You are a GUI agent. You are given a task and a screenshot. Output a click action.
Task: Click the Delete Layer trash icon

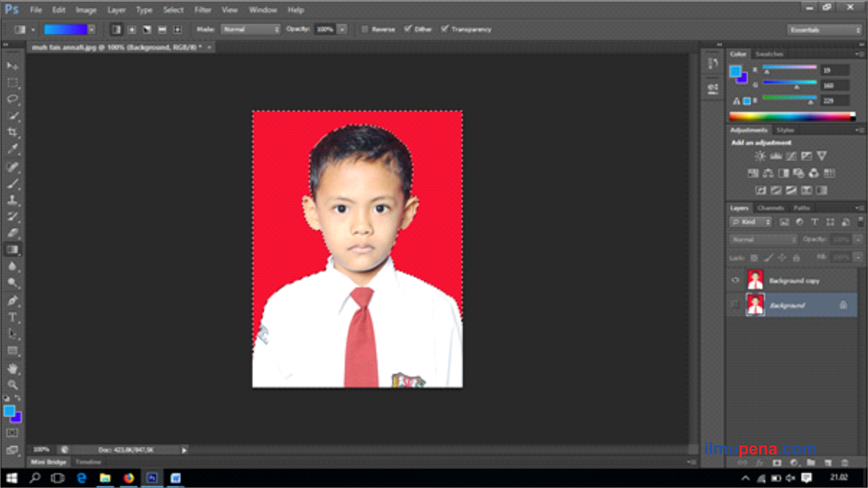845,463
